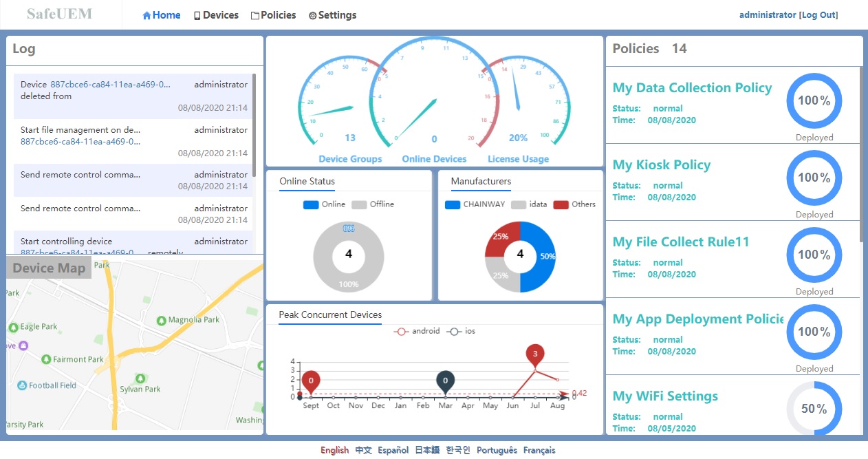Open the My Kiosk Policy link

(x=662, y=165)
